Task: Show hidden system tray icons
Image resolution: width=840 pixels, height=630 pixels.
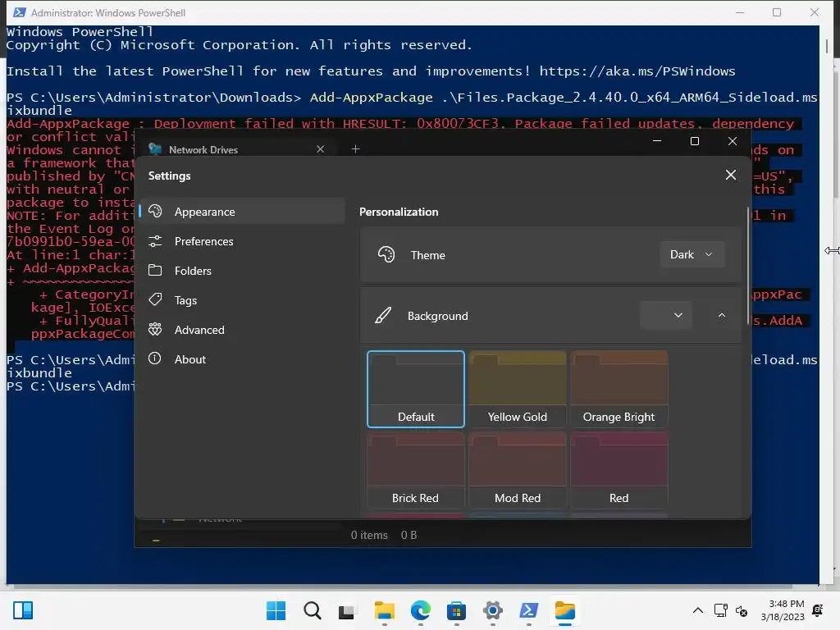Action: point(697,610)
